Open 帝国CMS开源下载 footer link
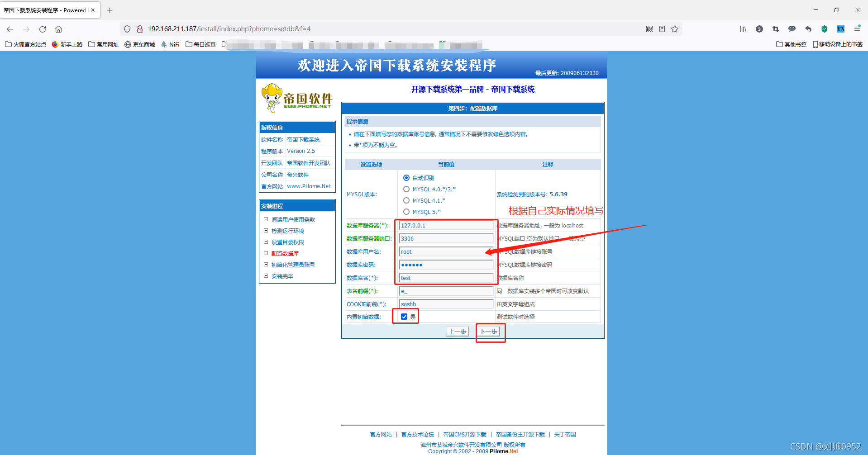 point(465,435)
